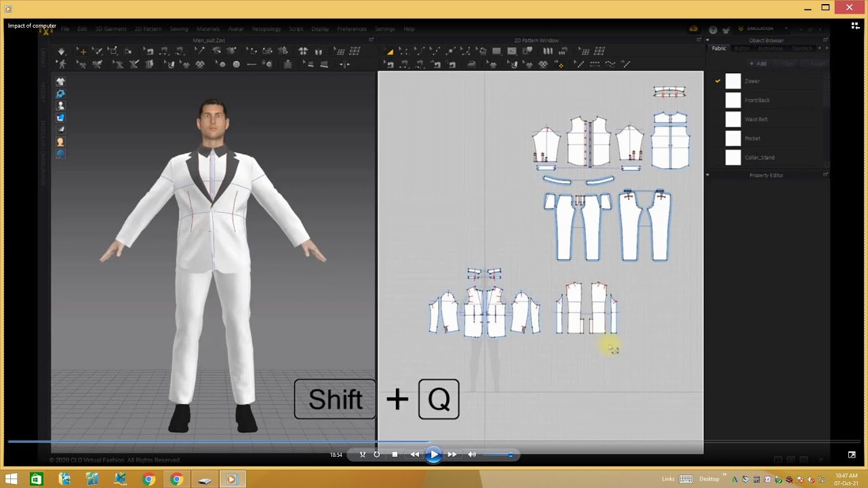Adjust the media player volume slider
Image resolution: width=868 pixels, height=488 pixels.
tap(498, 455)
